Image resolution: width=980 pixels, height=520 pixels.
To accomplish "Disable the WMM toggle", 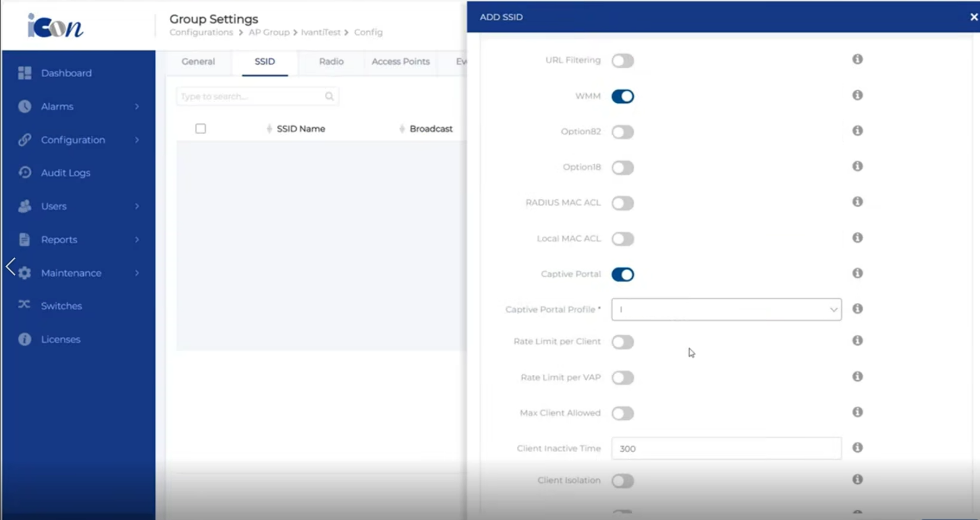I will click(623, 96).
